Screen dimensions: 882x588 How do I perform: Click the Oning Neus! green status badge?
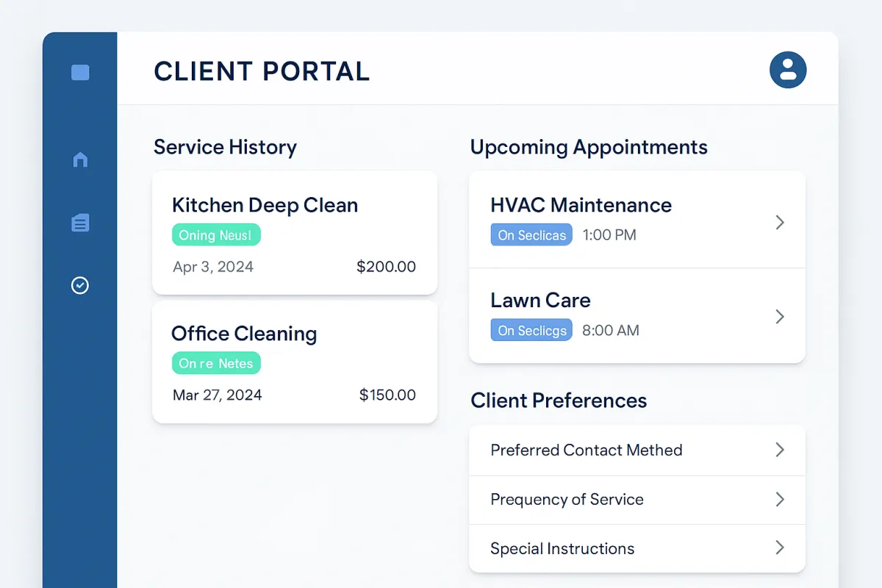(216, 235)
